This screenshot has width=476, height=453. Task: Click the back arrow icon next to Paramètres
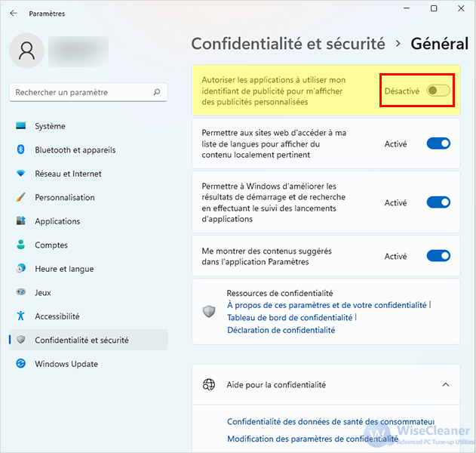[14, 14]
